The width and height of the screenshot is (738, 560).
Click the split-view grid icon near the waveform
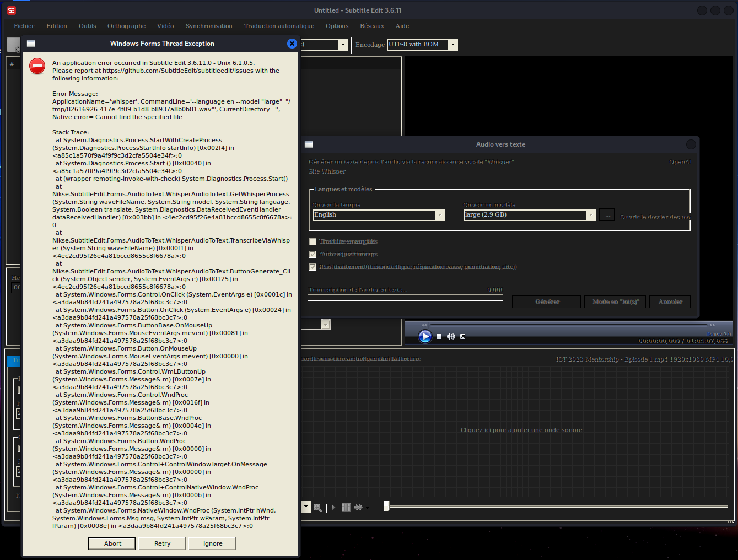click(x=346, y=508)
